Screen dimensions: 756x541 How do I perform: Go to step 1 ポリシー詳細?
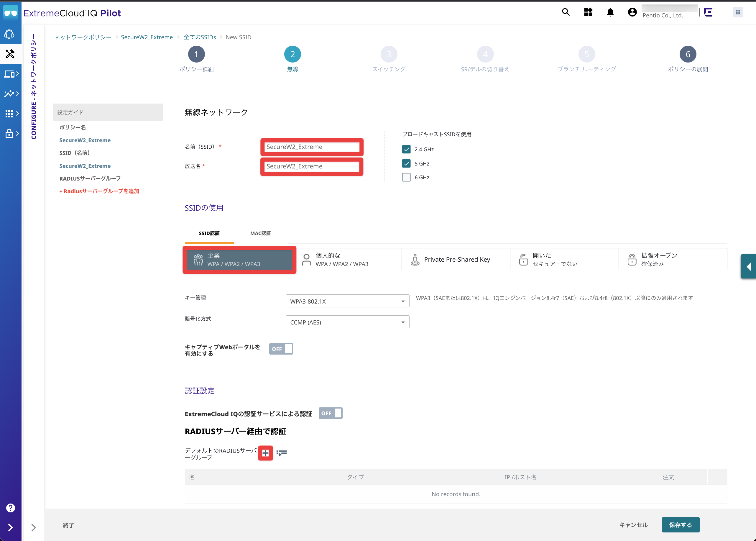click(196, 54)
